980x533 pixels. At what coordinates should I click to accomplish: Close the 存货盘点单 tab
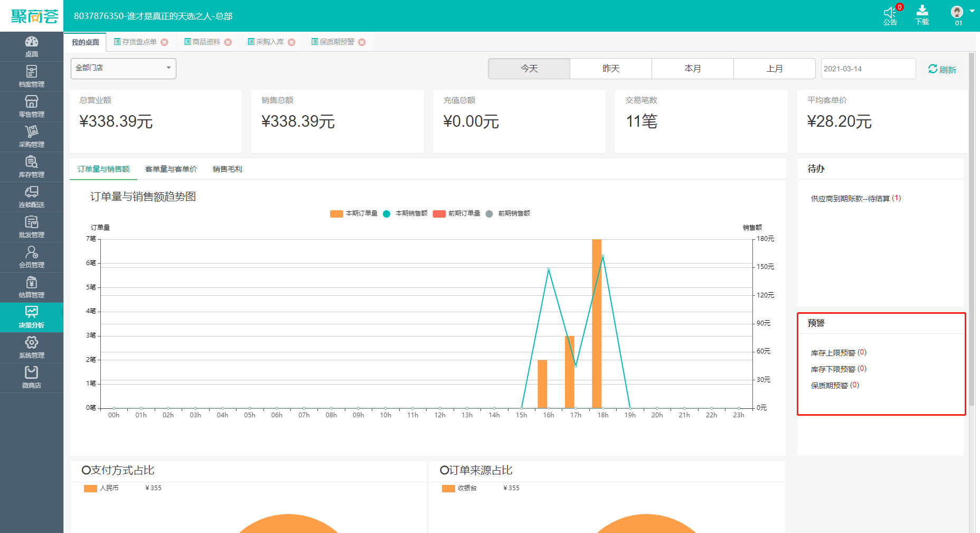[165, 42]
